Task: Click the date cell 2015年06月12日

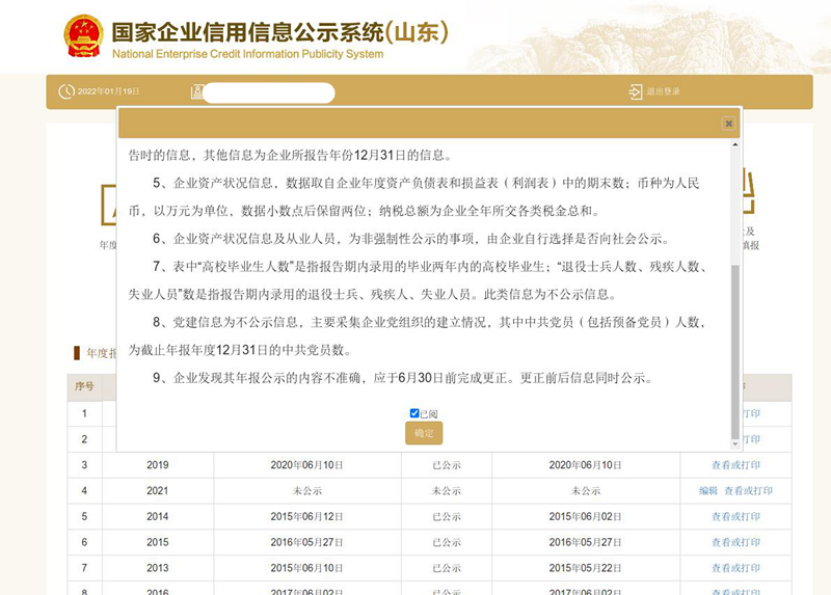Action: 307,517
